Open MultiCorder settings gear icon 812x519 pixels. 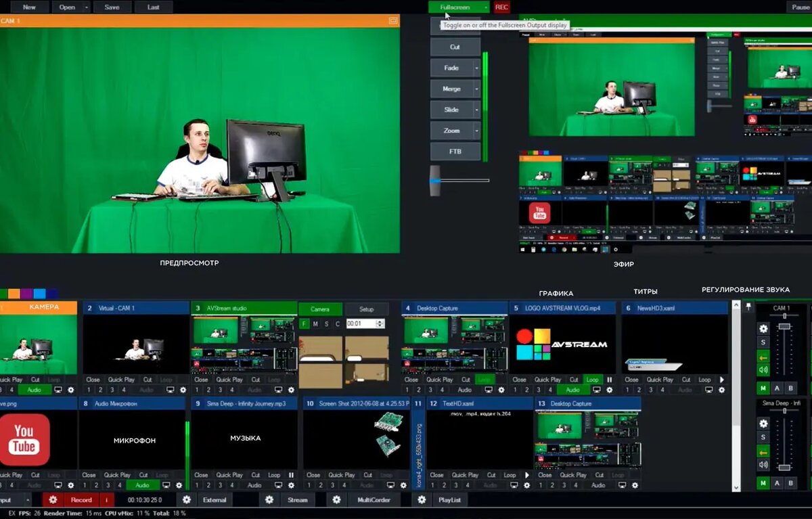(336, 500)
